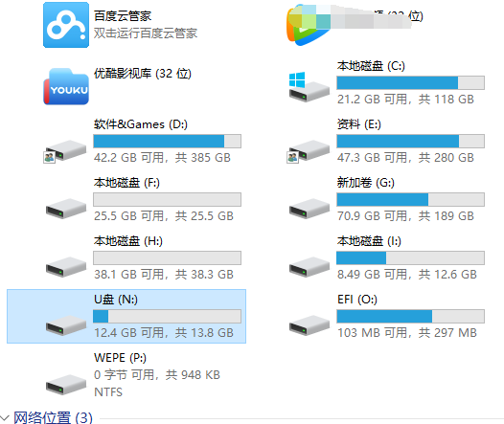Click the 双击运行百度云管家 description text

(x=146, y=33)
